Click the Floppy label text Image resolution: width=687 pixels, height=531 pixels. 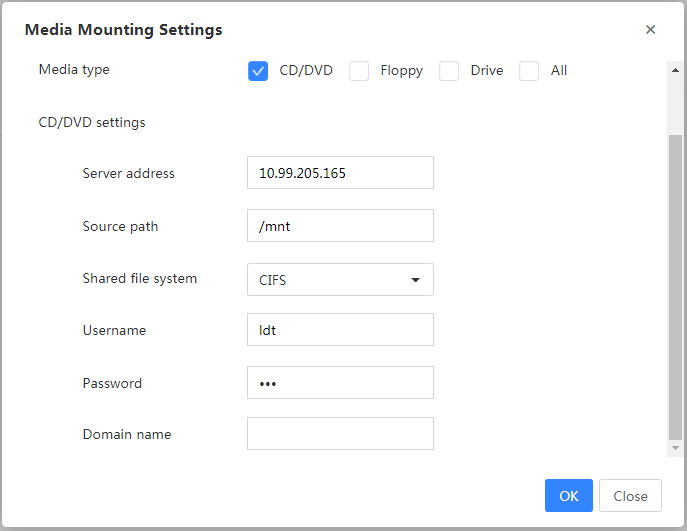(x=401, y=71)
